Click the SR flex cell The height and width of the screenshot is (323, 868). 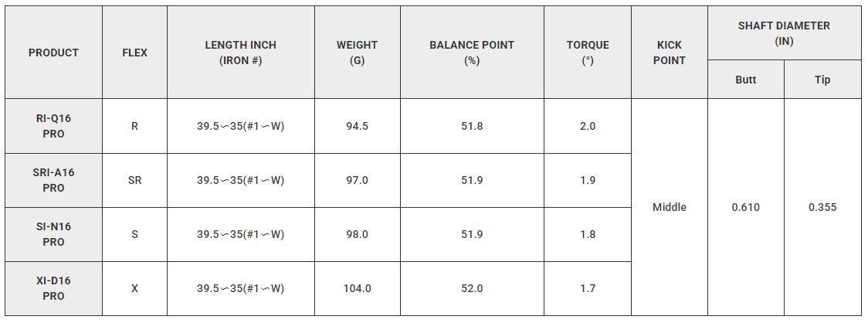tap(134, 180)
